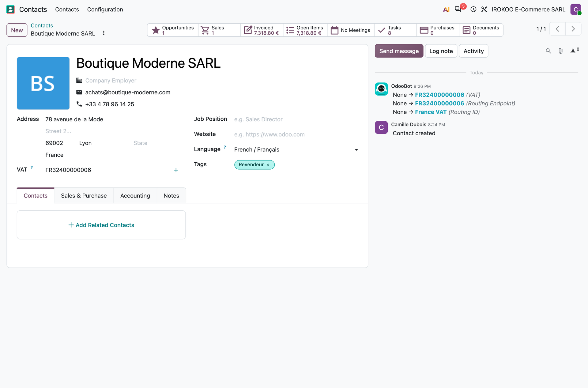The width and height of the screenshot is (588, 388).
Task: Open the Contacts app home icon
Action: 10,9
